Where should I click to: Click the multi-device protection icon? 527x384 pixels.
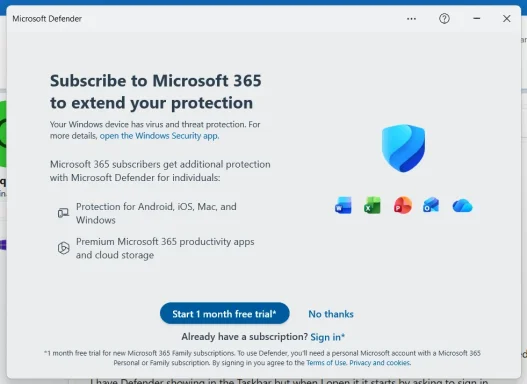(63, 213)
